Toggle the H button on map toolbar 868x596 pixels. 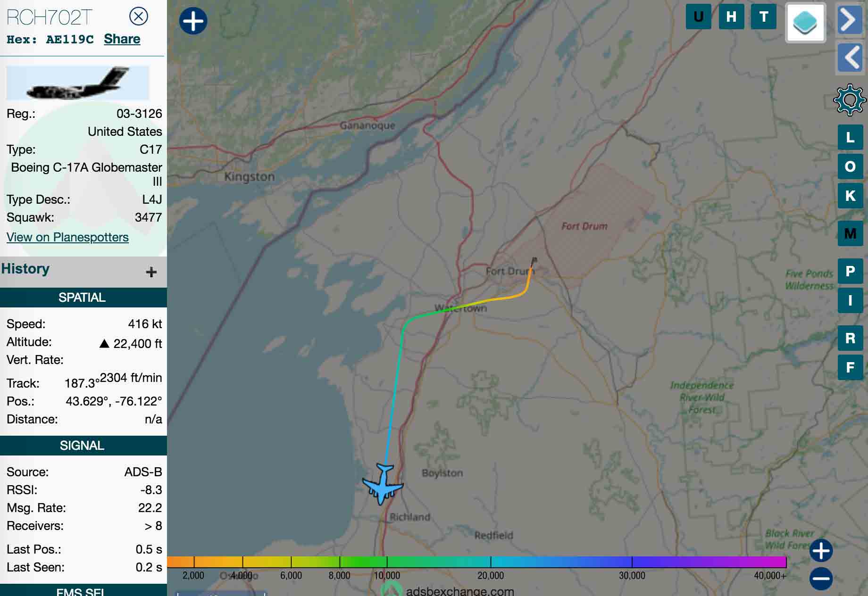coord(731,17)
